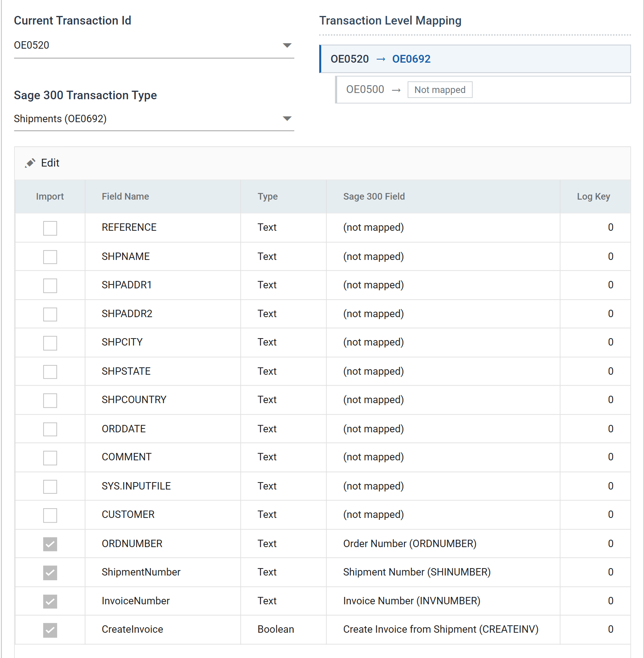Select the OE0520 to OE0692 mapping row

tap(475, 59)
